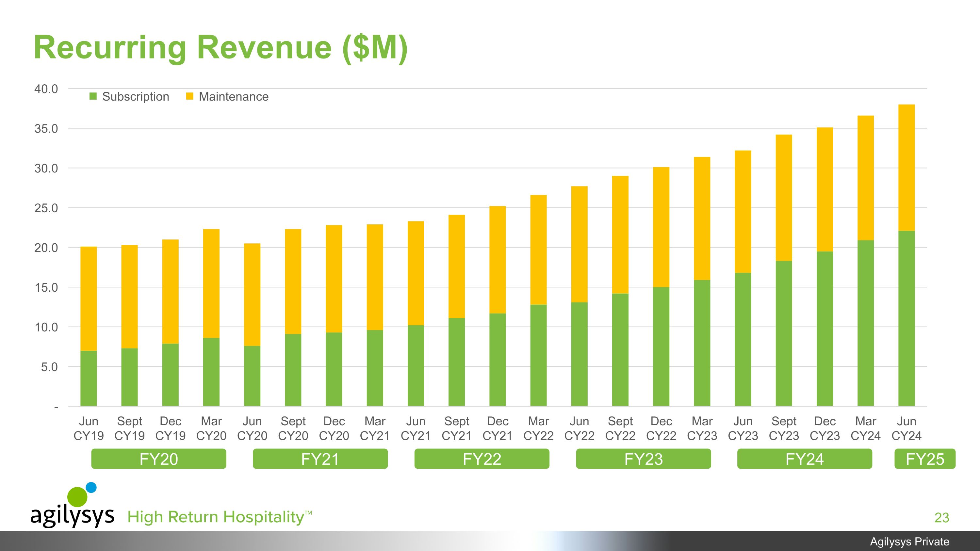Click the Mar CY24 axis label
Screen dimensions: 980x551
[865, 429]
